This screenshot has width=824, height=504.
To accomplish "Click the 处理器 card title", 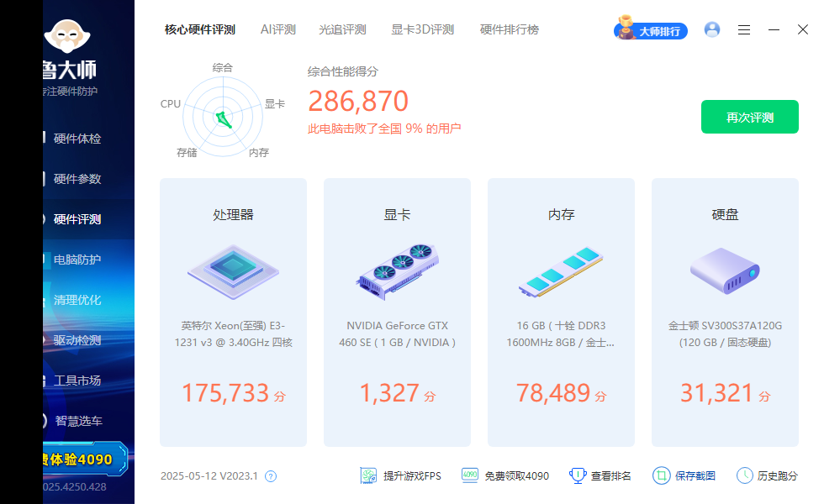I will pos(234,215).
